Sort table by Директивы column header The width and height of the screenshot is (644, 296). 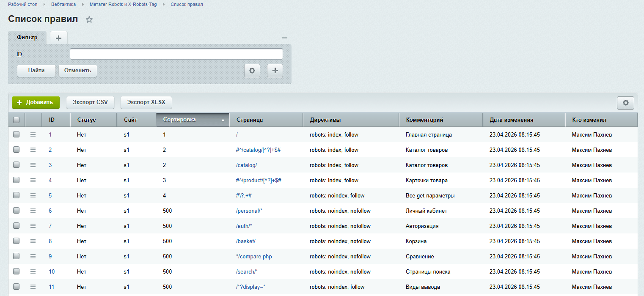(351, 120)
